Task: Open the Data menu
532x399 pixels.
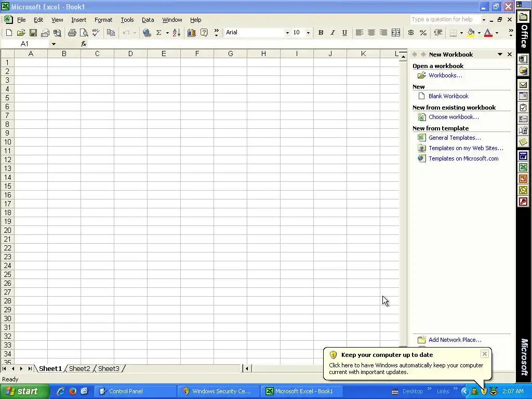Action: point(148,20)
